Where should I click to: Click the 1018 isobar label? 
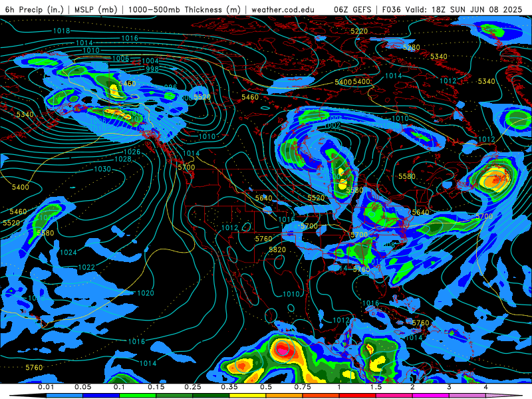[61, 31]
